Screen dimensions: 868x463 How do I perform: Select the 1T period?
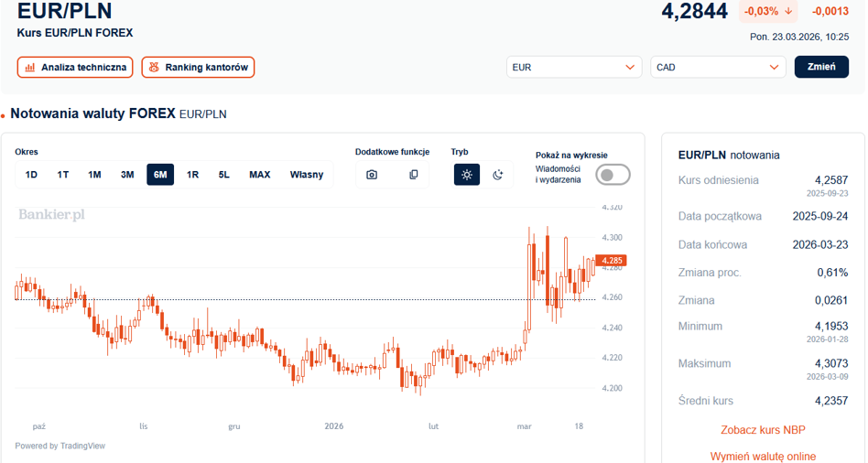click(x=63, y=175)
